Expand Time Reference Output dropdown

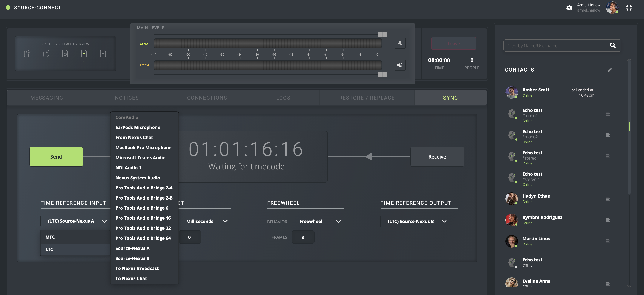click(x=415, y=222)
